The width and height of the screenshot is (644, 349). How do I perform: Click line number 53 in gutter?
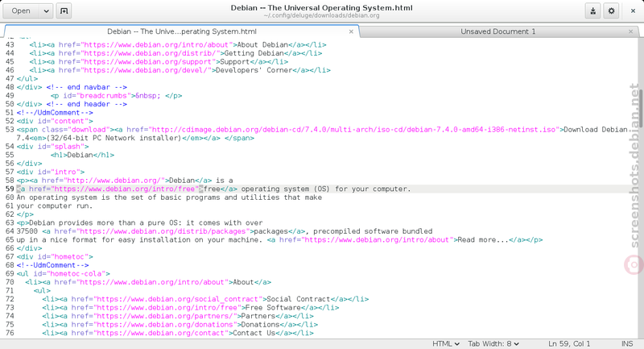pyautogui.click(x=10, y=130)
